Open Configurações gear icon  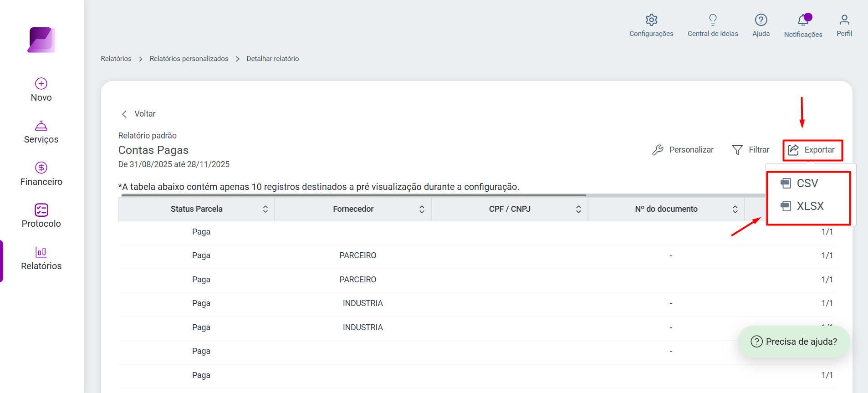click(x=652, y=20)
